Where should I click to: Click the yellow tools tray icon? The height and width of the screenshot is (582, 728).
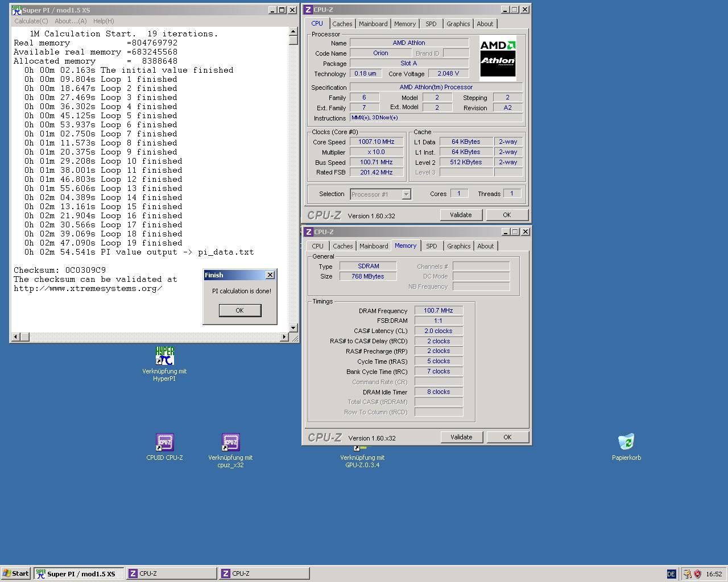[687, 574]
